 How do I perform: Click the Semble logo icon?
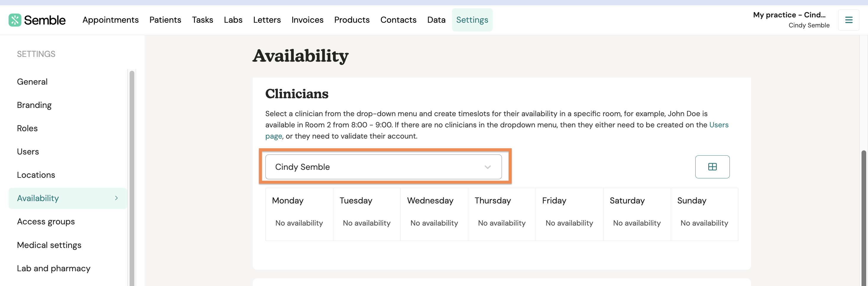[15, 20]
